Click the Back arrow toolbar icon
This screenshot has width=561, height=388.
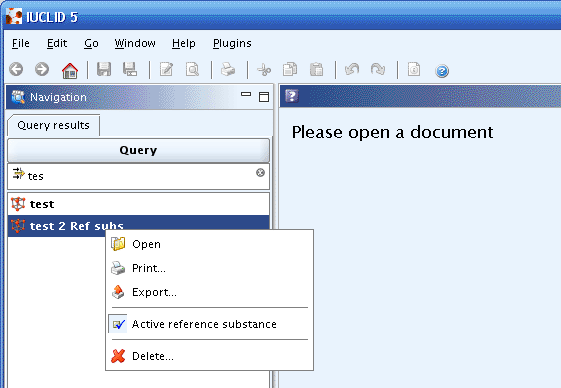tap(16, 69)
